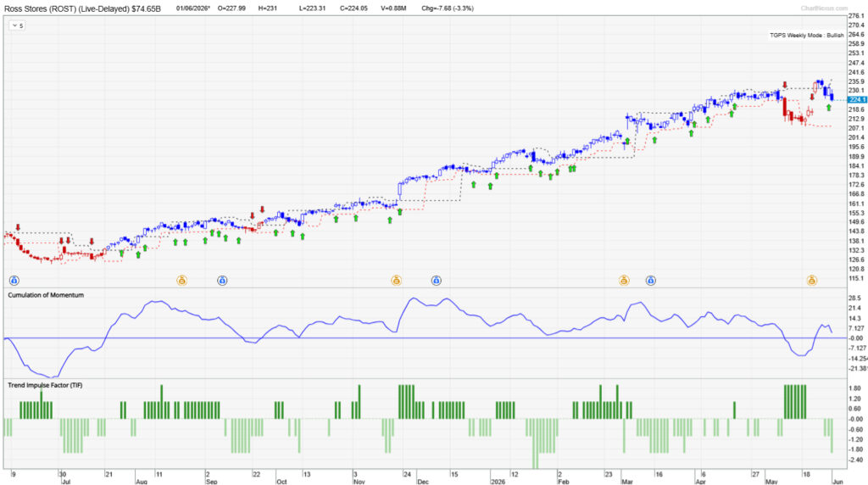Click the '2026' year label on time axis

(x=498, y=482)
